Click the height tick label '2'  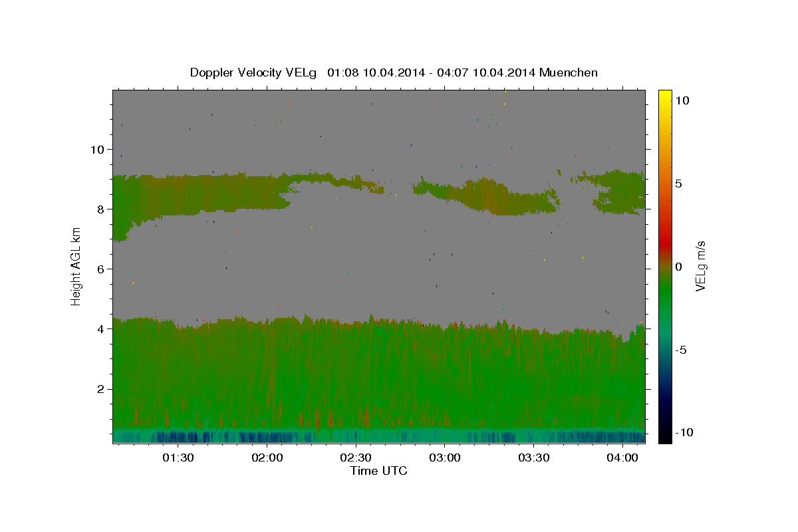(100, 389)
